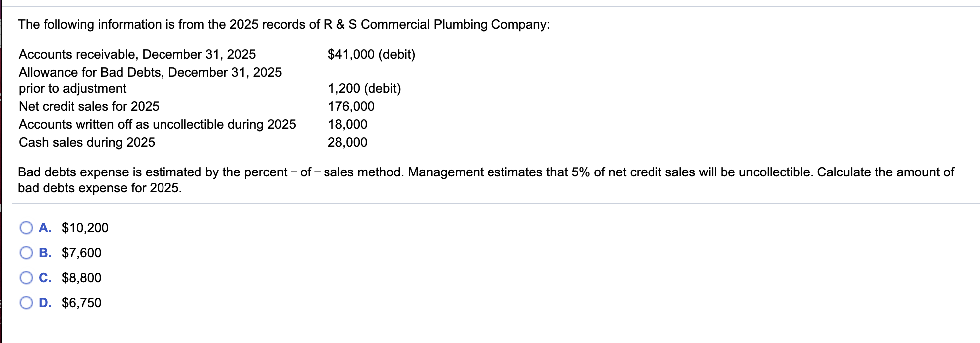The width and height of the screenshot is (980, 343).
Task: Click the 18,000 written off amount
Action: coord(348,124)
